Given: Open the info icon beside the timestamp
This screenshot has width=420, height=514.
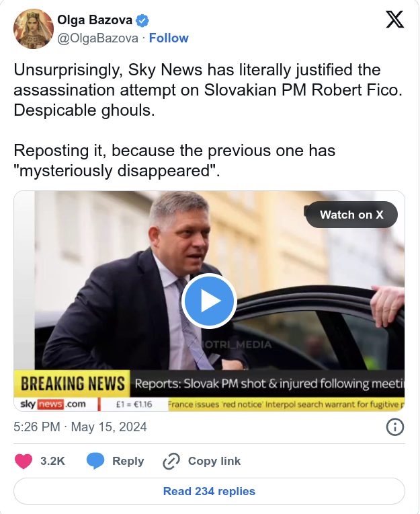Looking at the screenshot, I should (395, 427).
